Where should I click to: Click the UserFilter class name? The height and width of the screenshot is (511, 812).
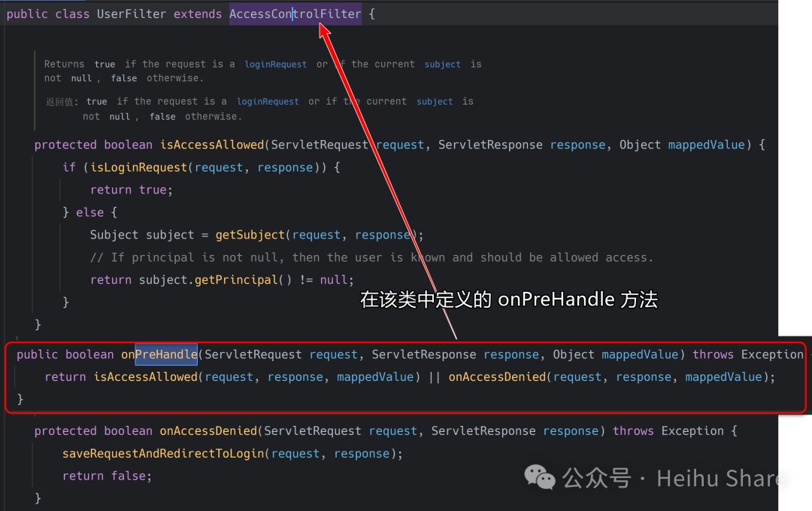point(132,14)
